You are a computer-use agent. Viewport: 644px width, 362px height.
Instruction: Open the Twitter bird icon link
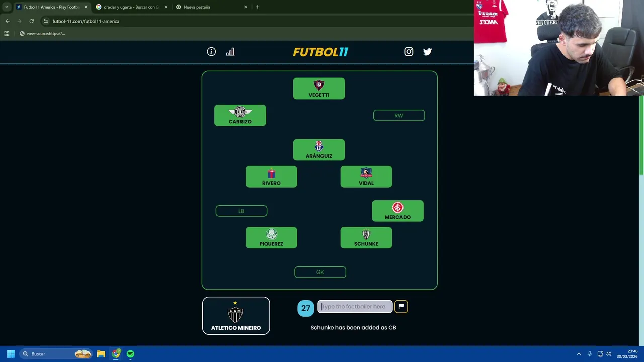[427, 52]
